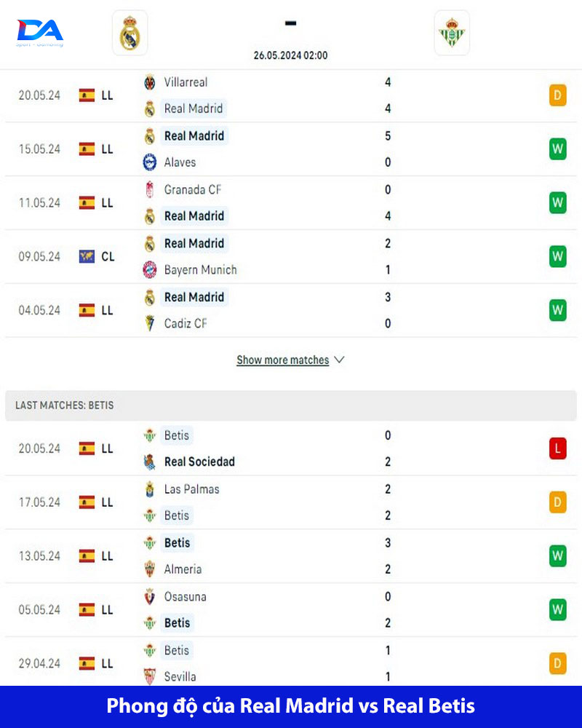Click the Alaves club logo
582x728 pixels.
(x=151, y=162)
